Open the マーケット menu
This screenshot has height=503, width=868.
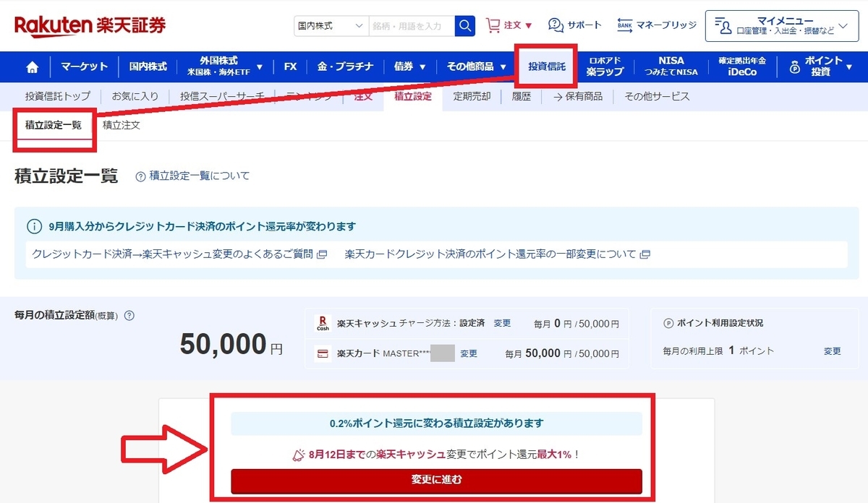(84, 66)
